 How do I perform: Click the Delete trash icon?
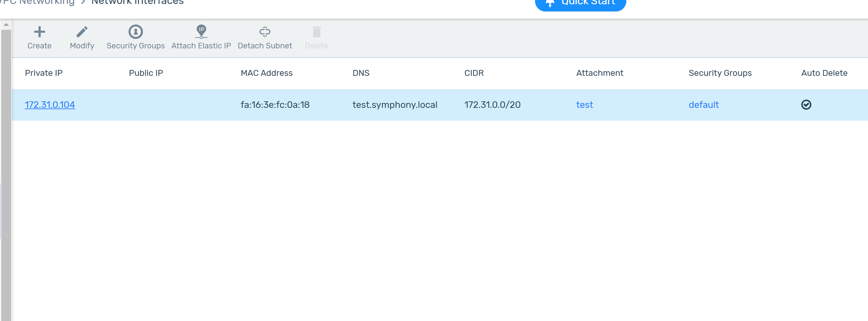coord(316,32)
